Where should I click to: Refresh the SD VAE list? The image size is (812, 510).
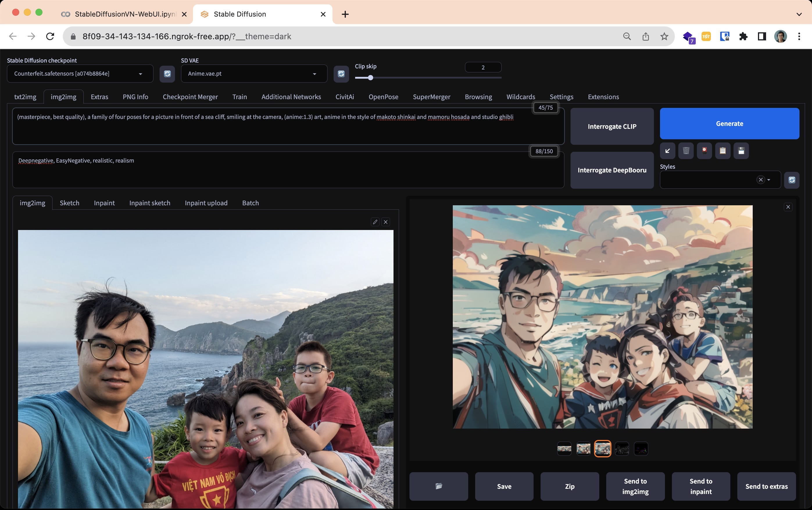[341, 74]
